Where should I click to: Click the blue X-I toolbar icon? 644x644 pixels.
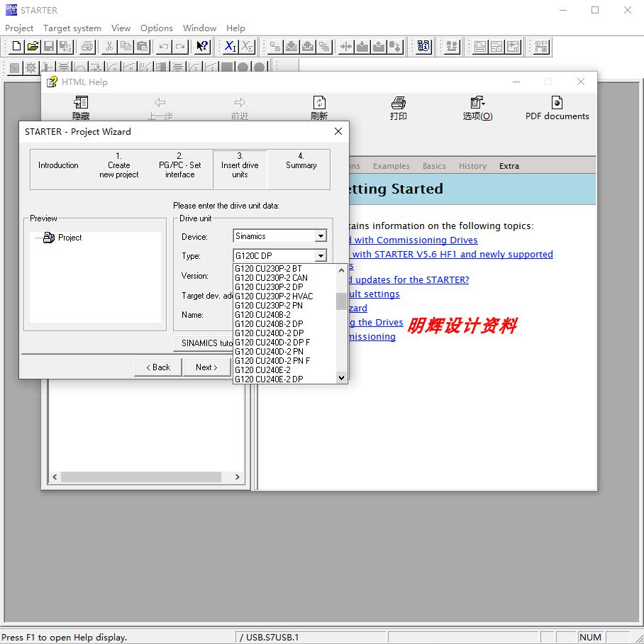pyautogui.click(x=230, y=46)
